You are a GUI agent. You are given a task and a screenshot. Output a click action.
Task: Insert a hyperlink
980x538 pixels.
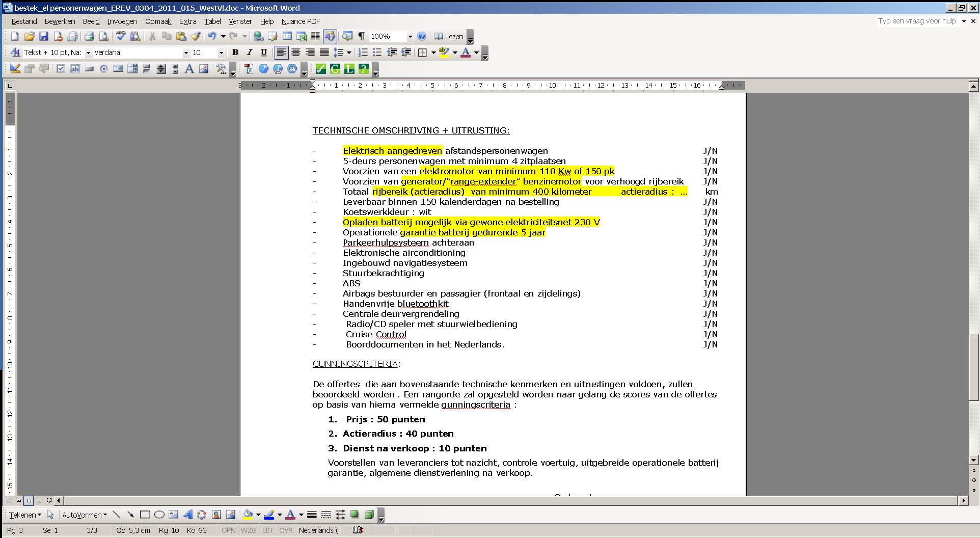pos(259,36)
